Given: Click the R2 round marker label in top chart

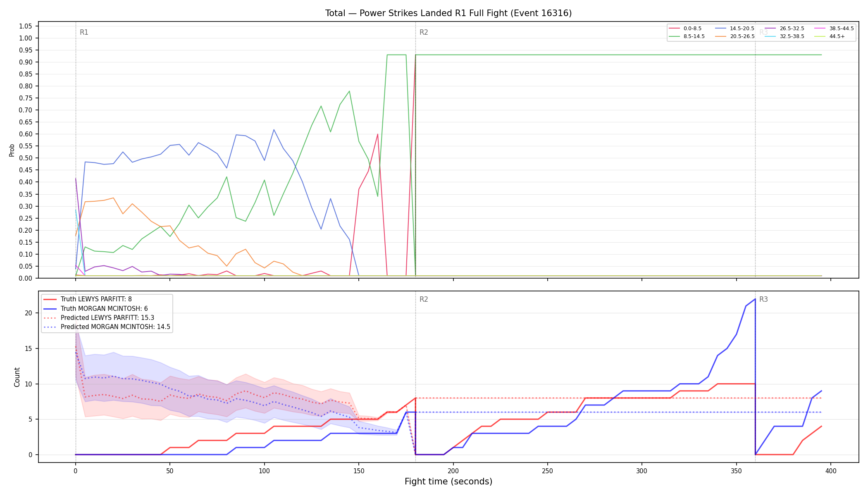Looking at the screenshot, I should coord(424,32).
